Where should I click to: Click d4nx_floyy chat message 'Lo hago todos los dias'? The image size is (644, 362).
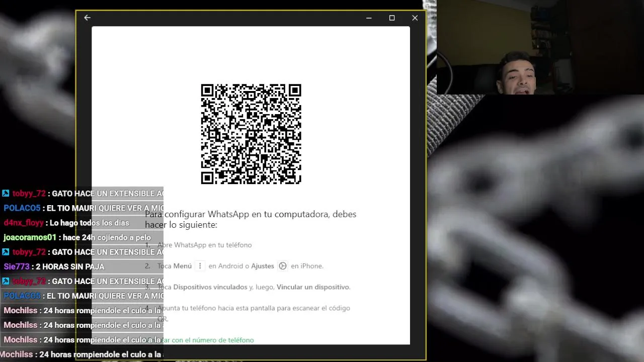point(66,223)
